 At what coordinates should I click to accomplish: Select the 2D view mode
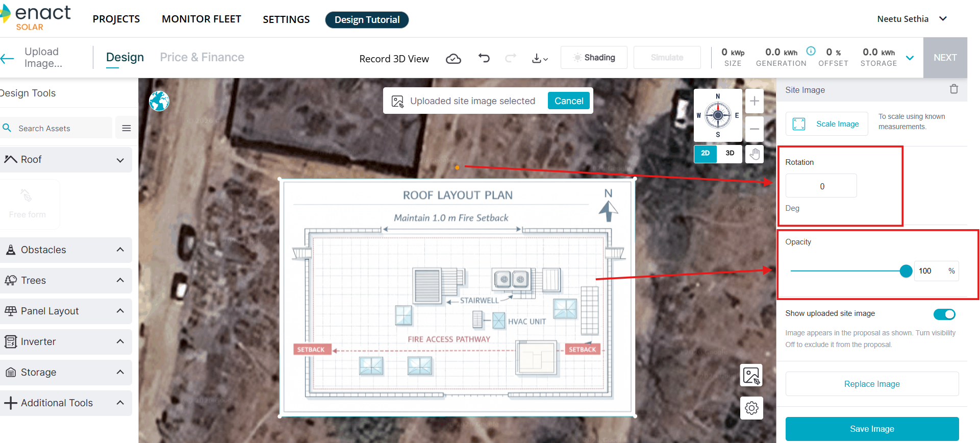pyautogui.click(x=705, y=153)
